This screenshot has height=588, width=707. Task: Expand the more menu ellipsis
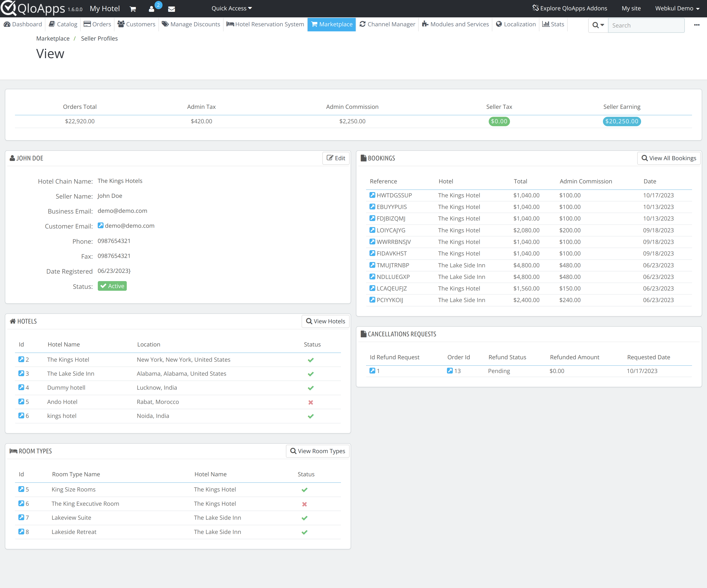[697, 25]
